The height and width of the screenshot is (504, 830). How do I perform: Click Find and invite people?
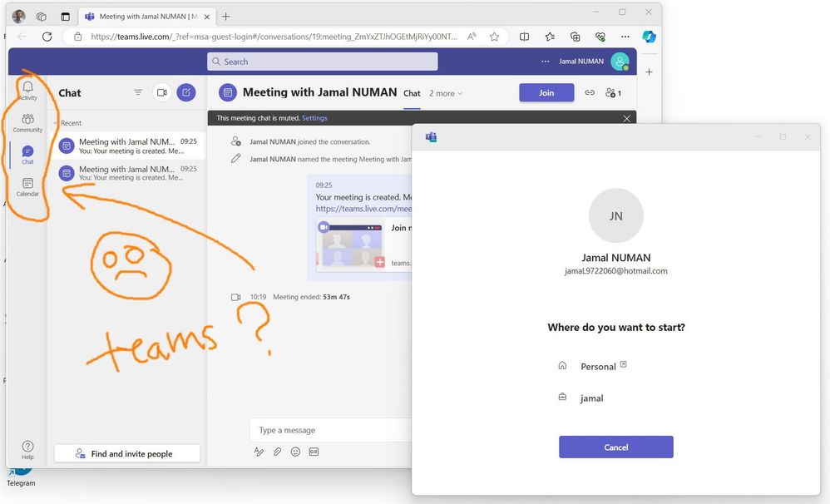127,453
